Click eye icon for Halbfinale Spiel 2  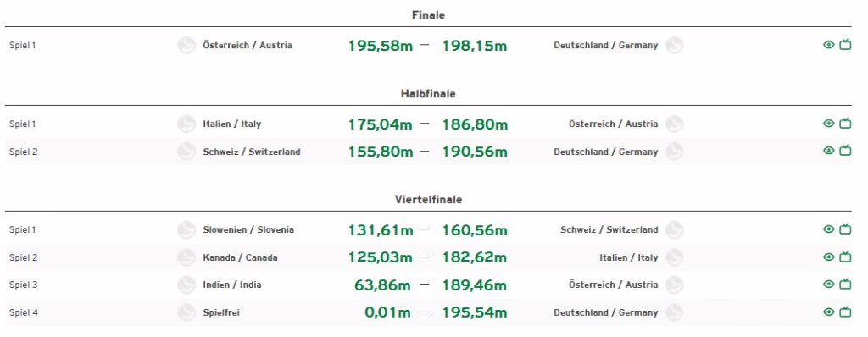click(x=829, y=151)
